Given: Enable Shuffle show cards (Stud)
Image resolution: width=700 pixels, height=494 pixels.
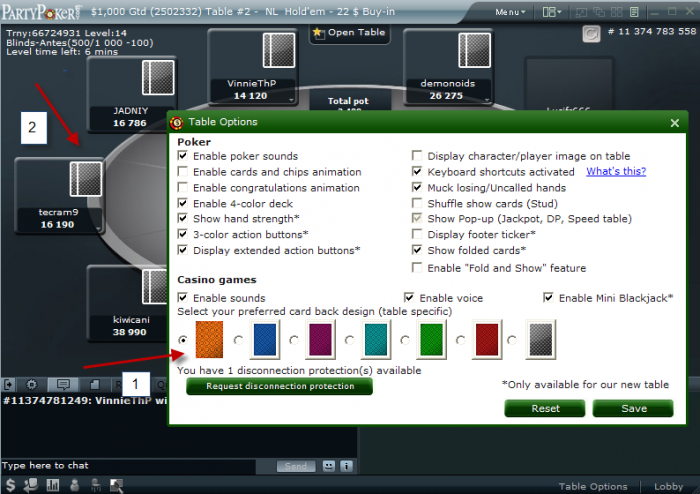Looking at the screenshot, I should point(417,203).
